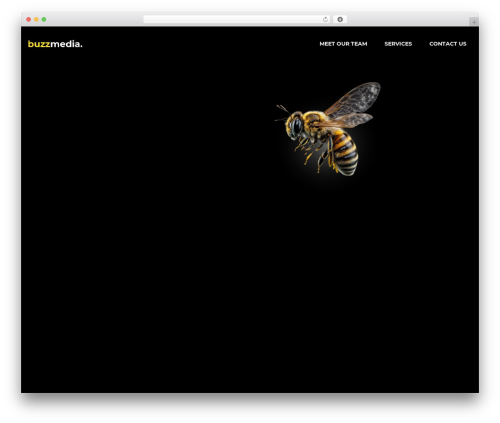Viewport: 500px width, 423px height.
Task: Open a new tab with plus button
Action: point(474,22)
